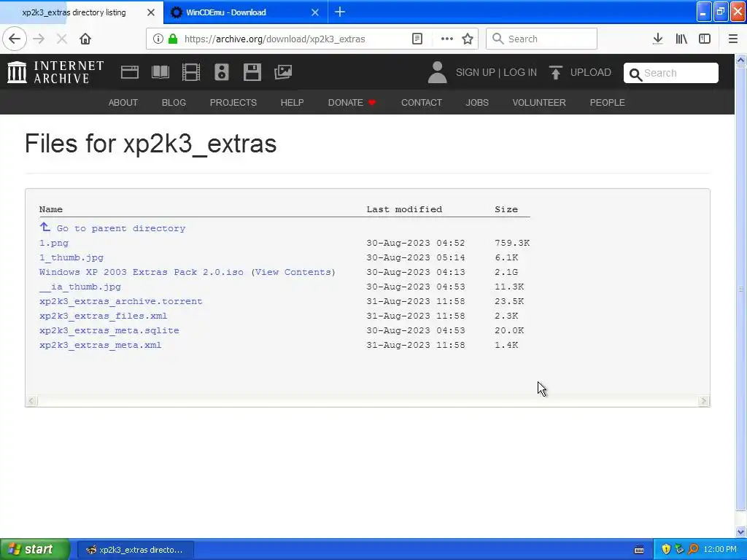Show site information for archive.org

(158, 39)
